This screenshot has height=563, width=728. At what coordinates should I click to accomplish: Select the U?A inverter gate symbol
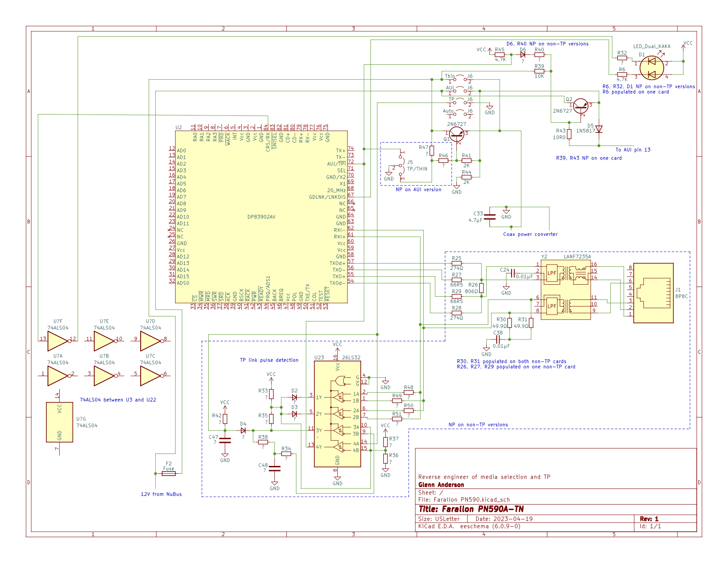(58, 375)
